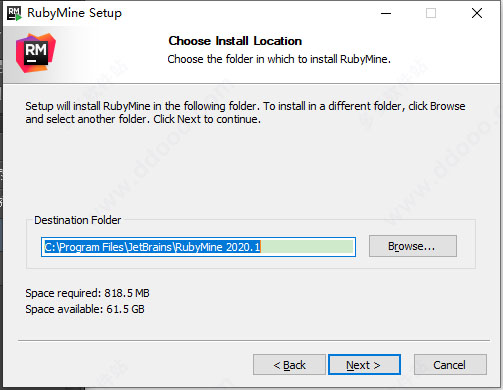
Task: Minimize the RubyMine Setup window
Action: [x=386, y=13]
